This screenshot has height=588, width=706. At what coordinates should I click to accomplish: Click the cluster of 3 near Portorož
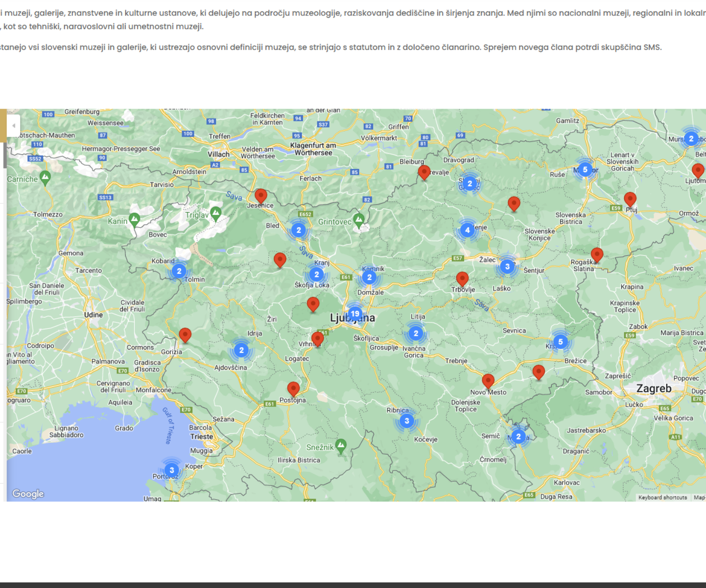tap(172, 470)
